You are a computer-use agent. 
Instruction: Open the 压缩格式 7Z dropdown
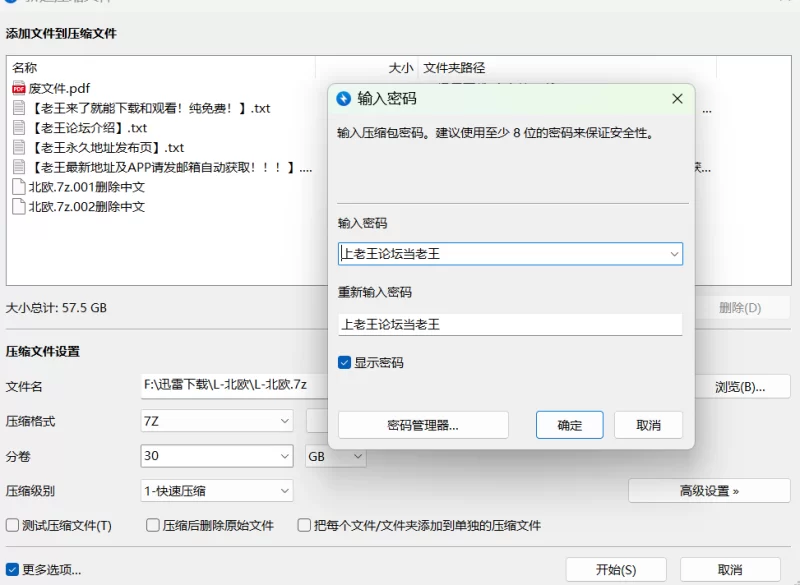[284, 422]
